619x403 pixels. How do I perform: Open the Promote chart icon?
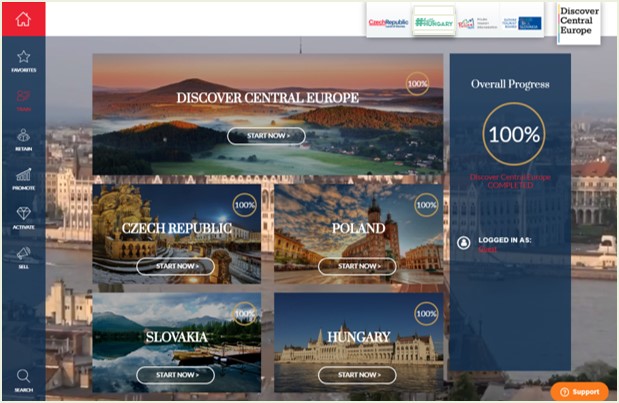point(23,177)
